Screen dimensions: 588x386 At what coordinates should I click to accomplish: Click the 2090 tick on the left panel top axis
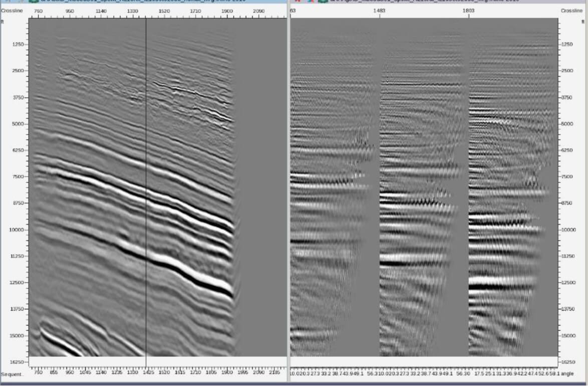point(259,11)
